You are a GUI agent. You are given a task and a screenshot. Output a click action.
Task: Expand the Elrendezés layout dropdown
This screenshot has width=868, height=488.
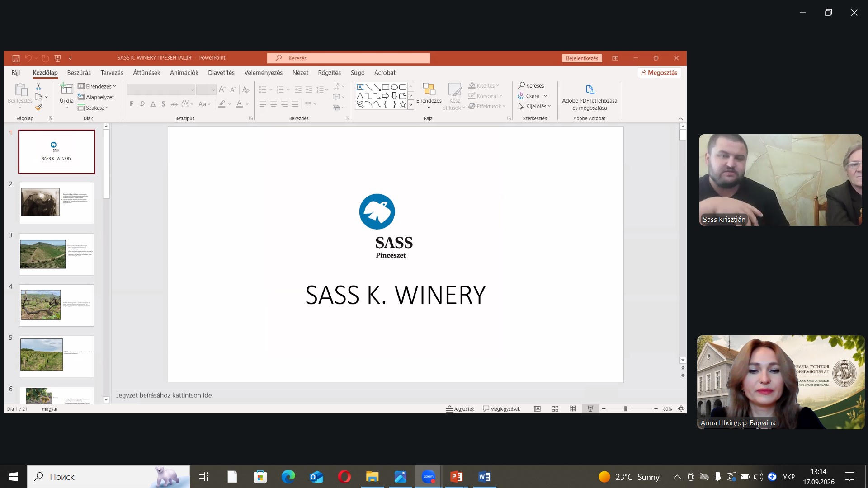pos(97,86)
